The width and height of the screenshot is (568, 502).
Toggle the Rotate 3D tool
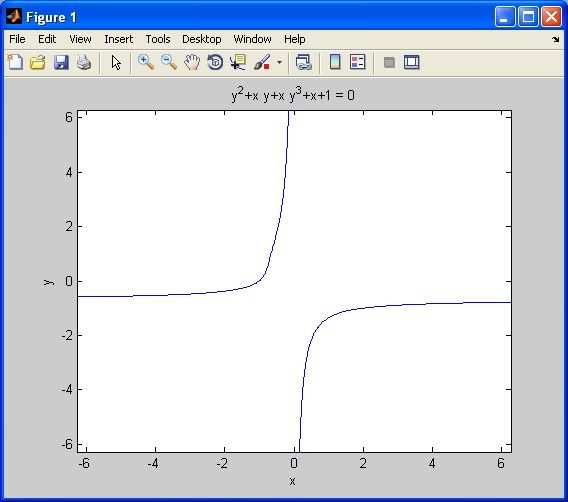pos(215,62)
